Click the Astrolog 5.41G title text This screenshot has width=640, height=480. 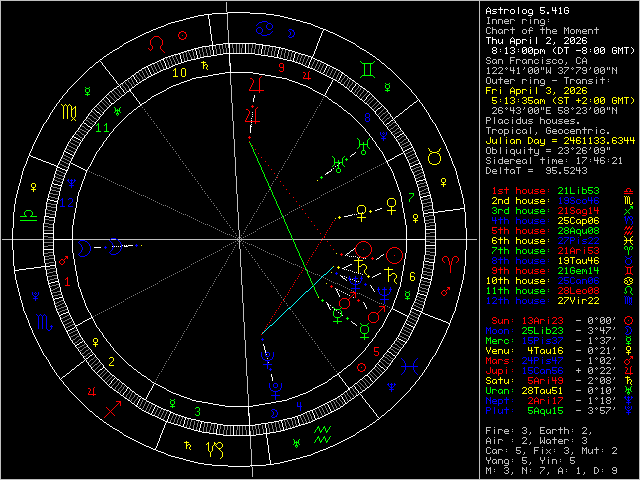pyautogui.click(x=525, y=11)
